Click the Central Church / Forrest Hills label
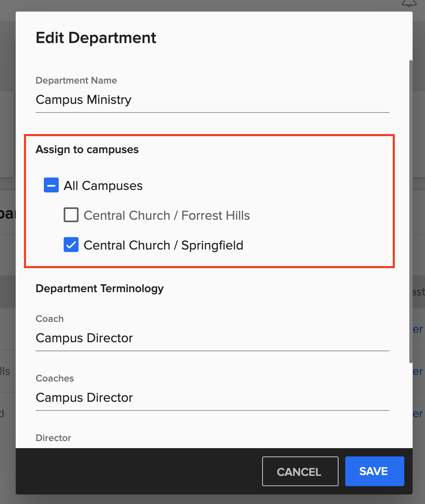Image resolution: width=425 pixels, height=504 pixels. (167, 215)
